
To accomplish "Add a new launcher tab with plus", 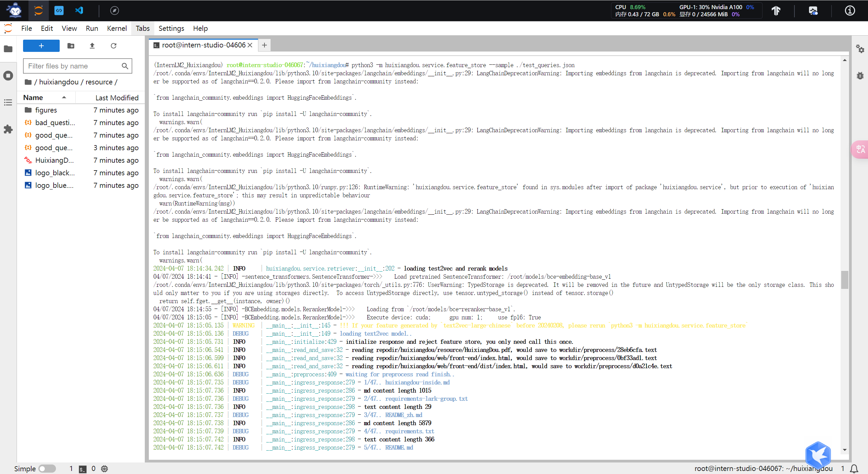I will pyautogui.click(x=264, y=45).
